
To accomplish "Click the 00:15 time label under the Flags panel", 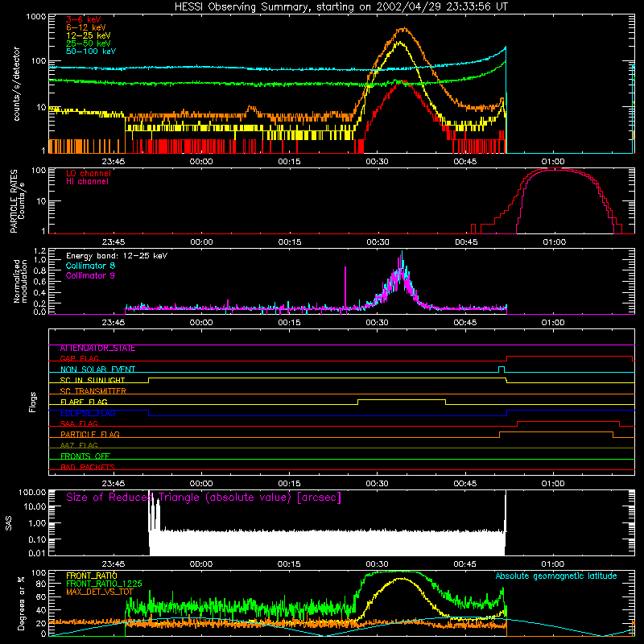I will pyautogui.click(x=289, y=484).
